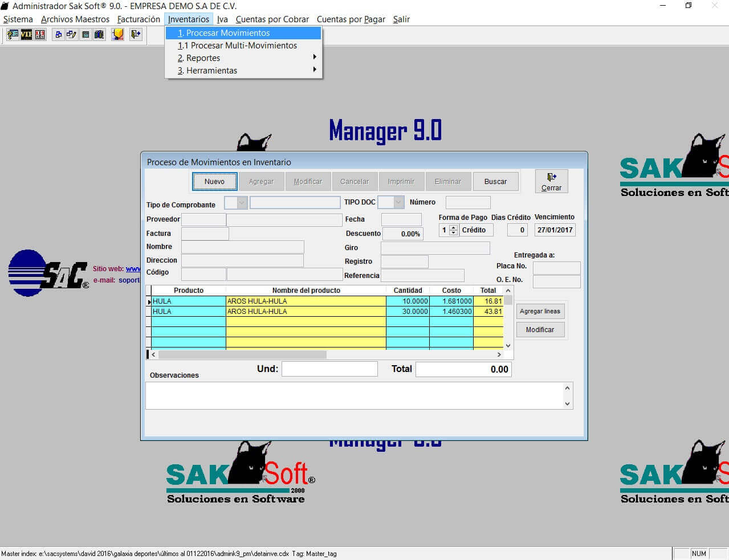Click the Sitio web www link
Image resolution: width=729 pixels, height=560 pixels.
click(x=133, y=269)
